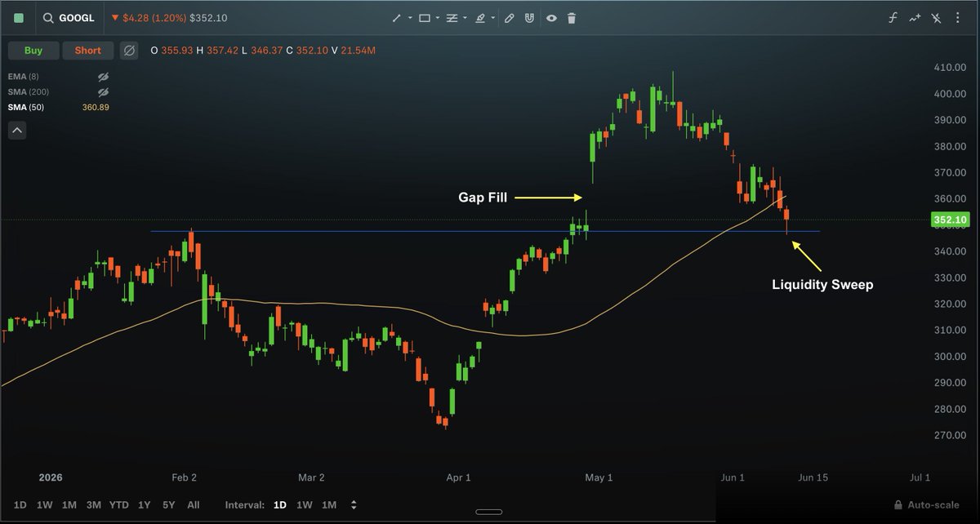Set interval to 1D
Screen dimensions: 980x524
(x=279, y=505)
